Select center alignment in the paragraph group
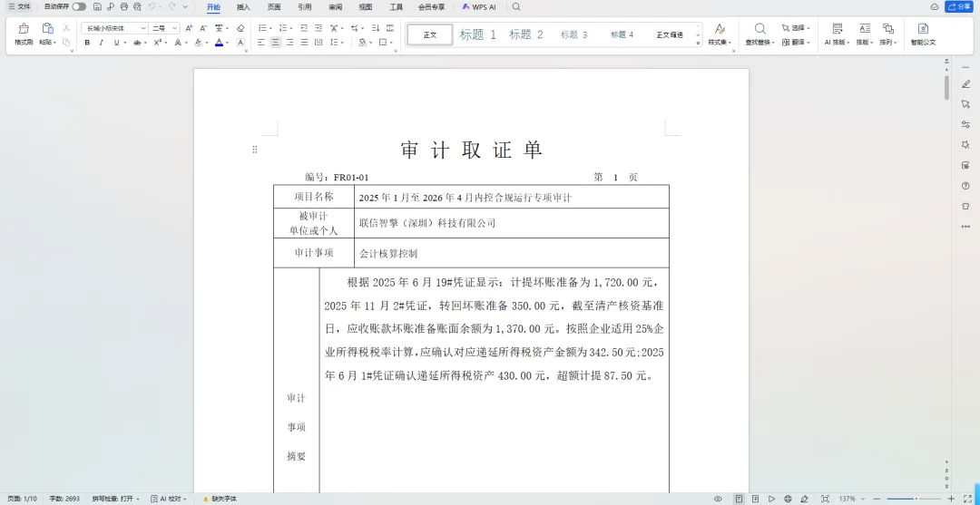The image size is (980, 505). [276, 43]
